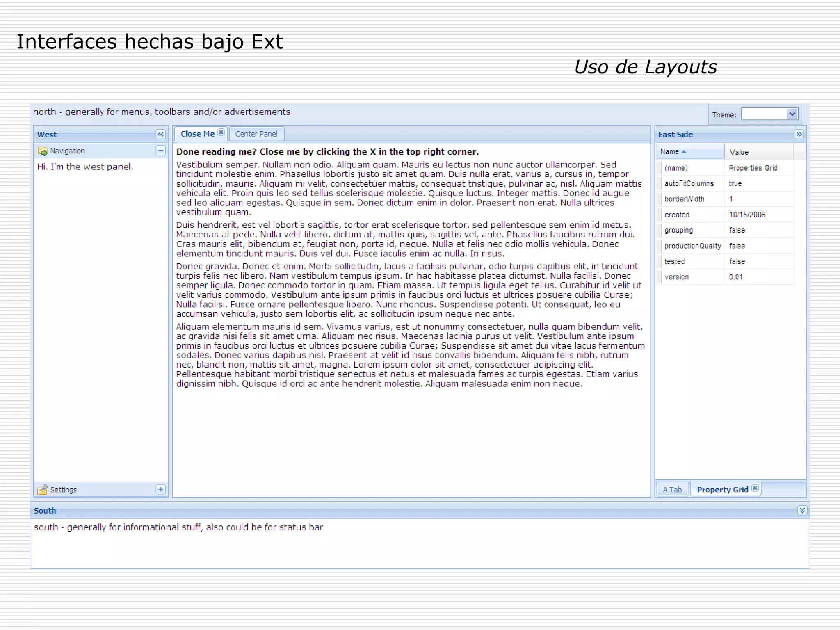This screenshot has height=630, width=840.
Task: Click the 'Hi. I'm the west panel.' text
Action: coord(85,167)
